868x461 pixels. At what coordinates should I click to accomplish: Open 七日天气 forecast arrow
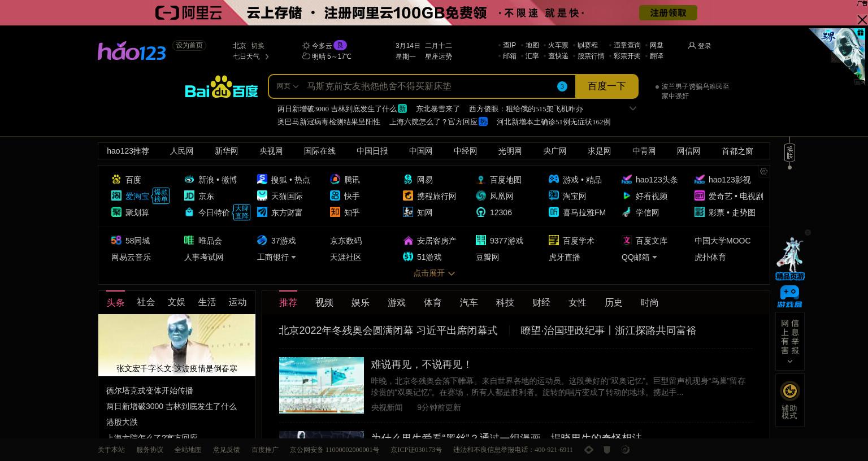267,56
